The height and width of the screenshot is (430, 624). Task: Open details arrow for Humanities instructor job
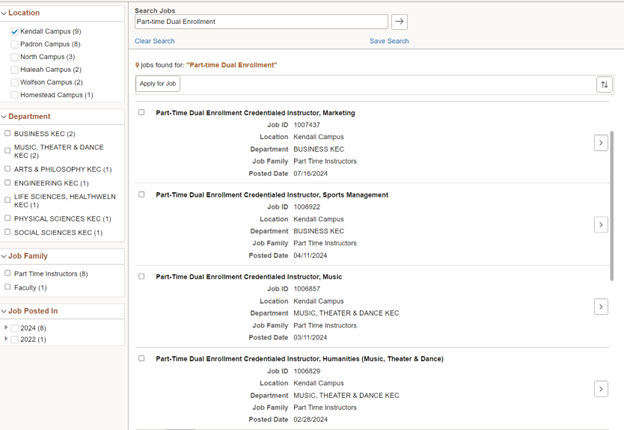pyautogui.click(x=601, y=389)
